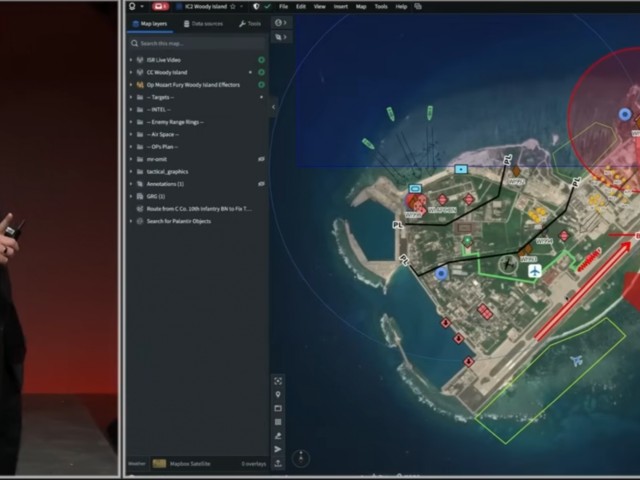Click the red alerts badge icon
The height and width of the screenshot is (480, 640).
tap(160, 7)
